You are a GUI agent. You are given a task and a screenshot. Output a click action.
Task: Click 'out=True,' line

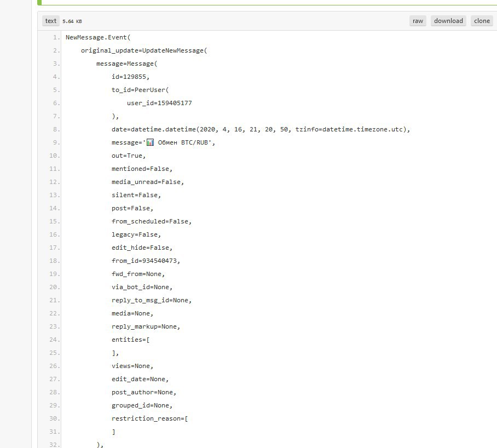pyautogui.click(x=129, y=156)
